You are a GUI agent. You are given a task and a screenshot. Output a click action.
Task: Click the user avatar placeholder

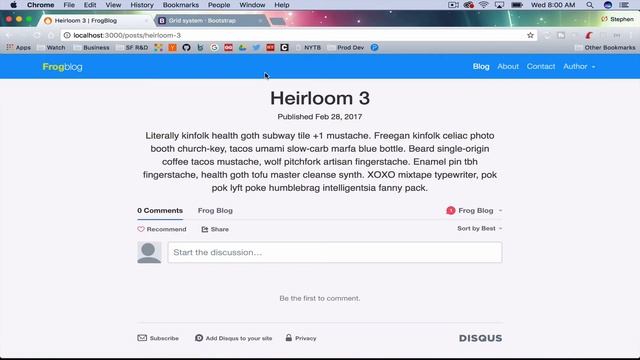click(149, 252)
